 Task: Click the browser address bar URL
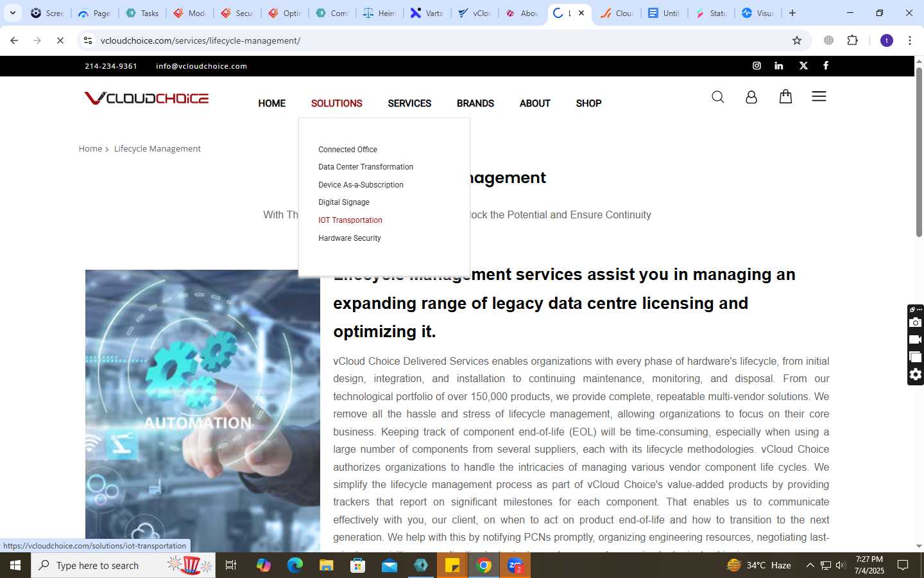tap(200, 40)
